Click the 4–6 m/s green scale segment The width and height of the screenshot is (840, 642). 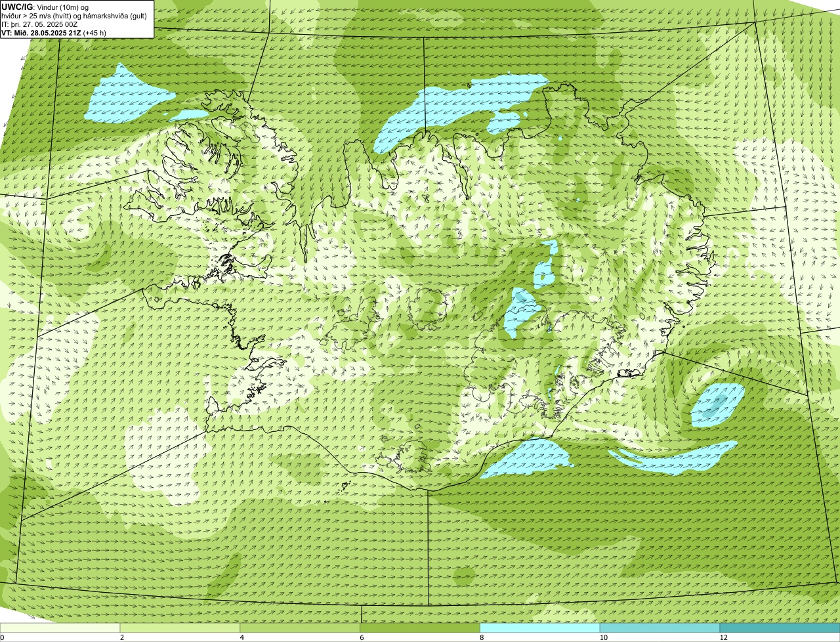pos(301,628)
